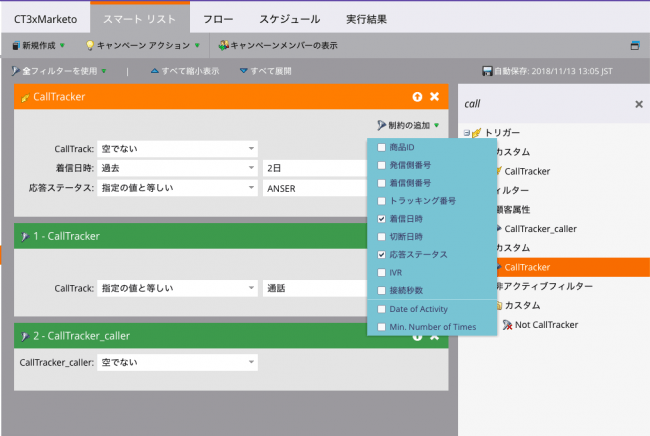This screenshot has height=436, width=650.
Task: Open the 新規作成 menu icon
Action: (16, 45)
